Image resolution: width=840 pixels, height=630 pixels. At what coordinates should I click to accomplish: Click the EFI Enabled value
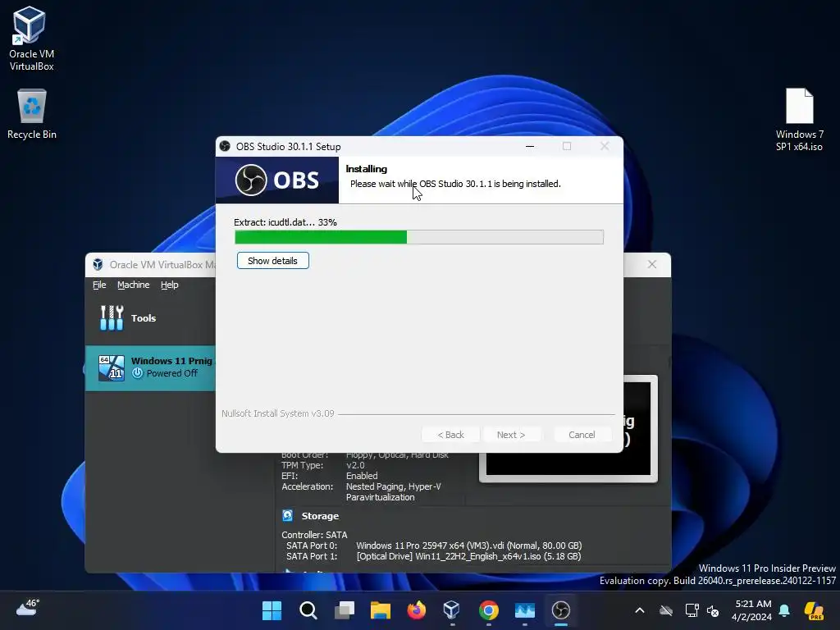(x=362, y=476)
